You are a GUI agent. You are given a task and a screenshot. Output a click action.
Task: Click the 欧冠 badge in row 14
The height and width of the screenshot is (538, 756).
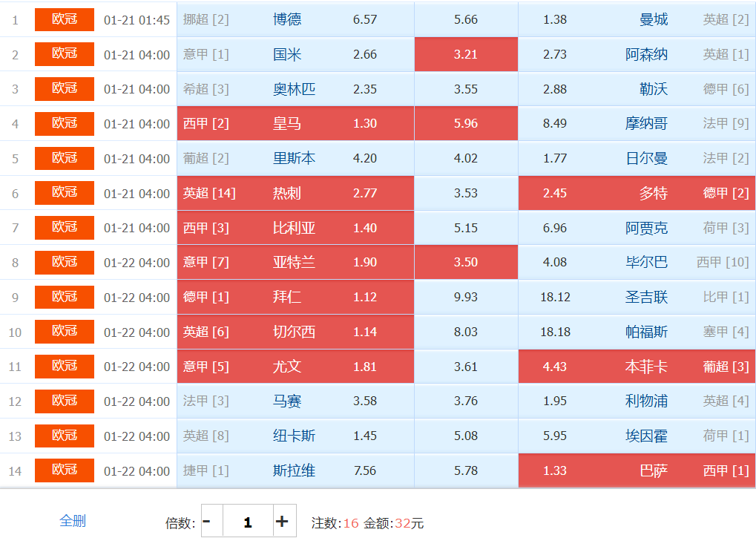(x=65, y=470)
